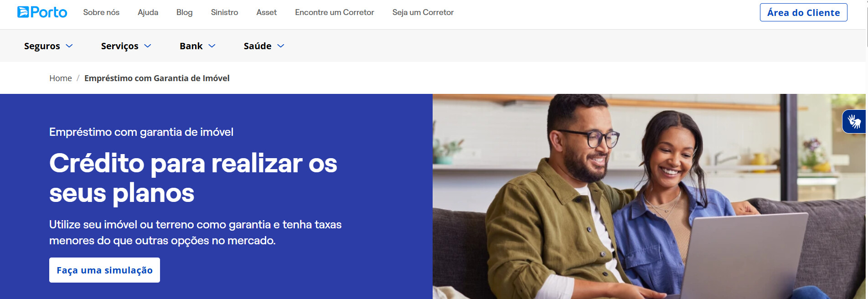868x299 pixels.
Task: Expand the Bank dropdown chevron
Action: [212, 46]
